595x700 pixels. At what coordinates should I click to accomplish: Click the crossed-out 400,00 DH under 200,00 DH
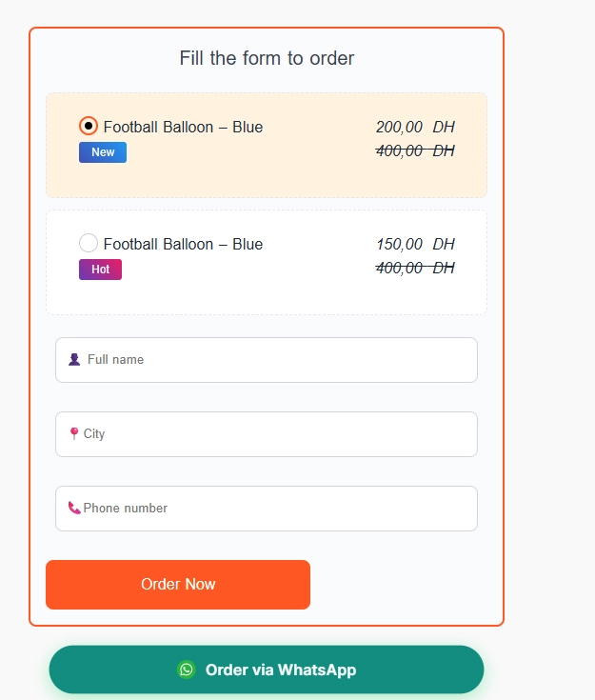pos(415,150)
